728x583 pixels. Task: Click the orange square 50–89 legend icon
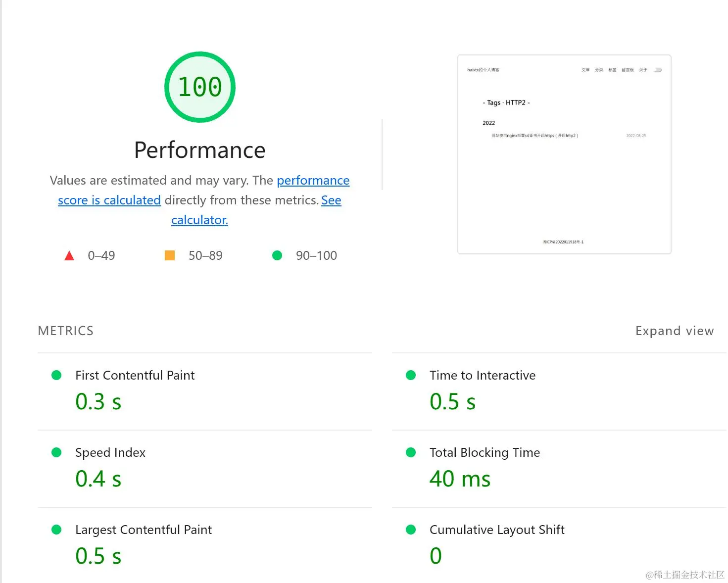[x=170, y=255]
